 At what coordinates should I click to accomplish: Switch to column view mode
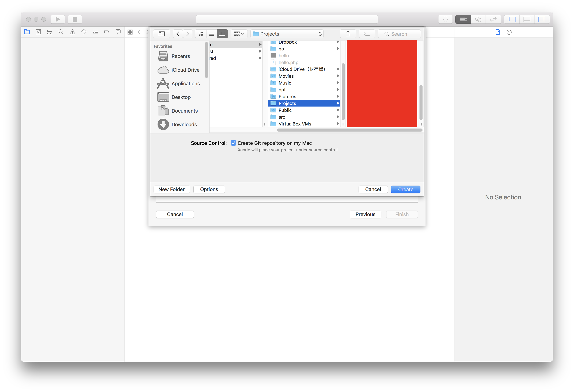click(222, 34)
